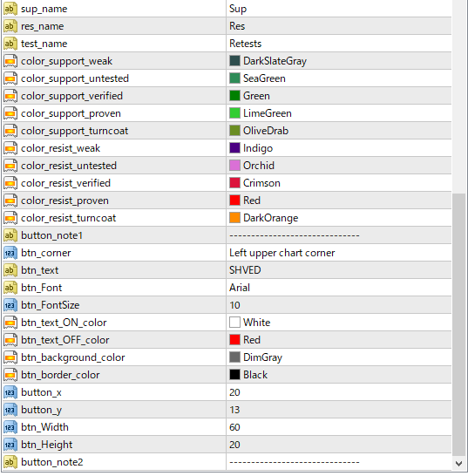Open the Red value of btn_text_OFF_color
The image size is (468, 476).
click(x=252, y=340)
